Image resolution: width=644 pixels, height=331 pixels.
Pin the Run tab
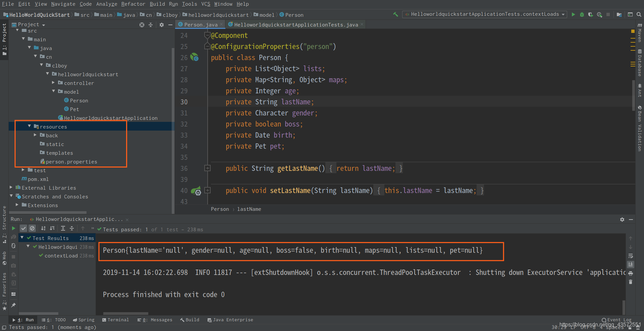[13, 305]
